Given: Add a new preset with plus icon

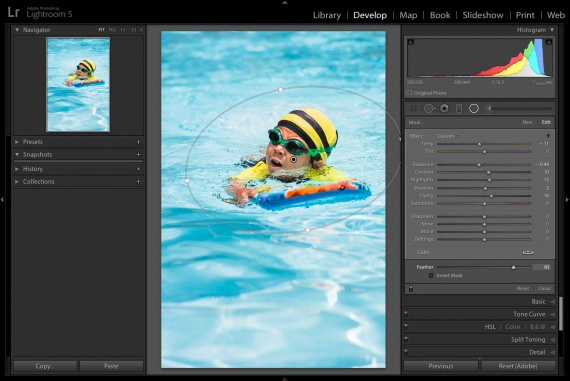Looking at the screenshot, I should (138, 142).
